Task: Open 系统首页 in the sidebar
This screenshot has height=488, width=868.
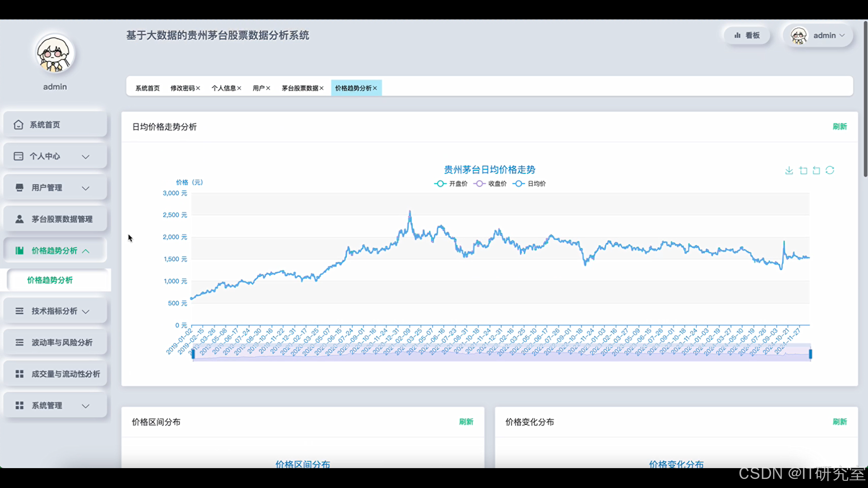Action: (x=55, y=125)
